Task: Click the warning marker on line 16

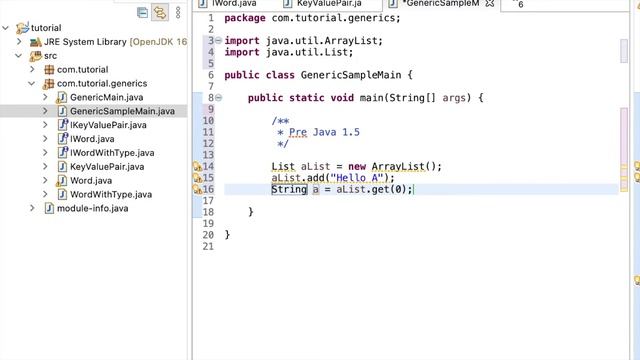Action: point(197,189)
